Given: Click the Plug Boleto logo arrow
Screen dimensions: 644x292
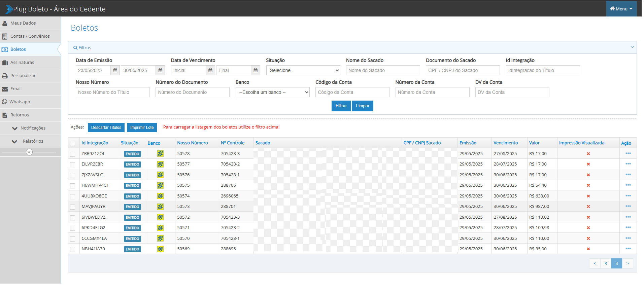Looking at the screenshot, I should 9,9.
